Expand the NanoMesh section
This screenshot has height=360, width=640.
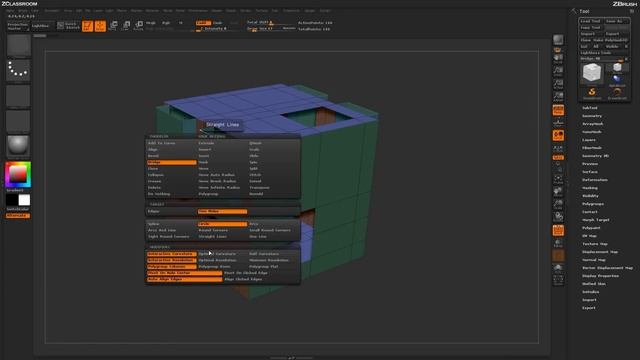(591, 132)
